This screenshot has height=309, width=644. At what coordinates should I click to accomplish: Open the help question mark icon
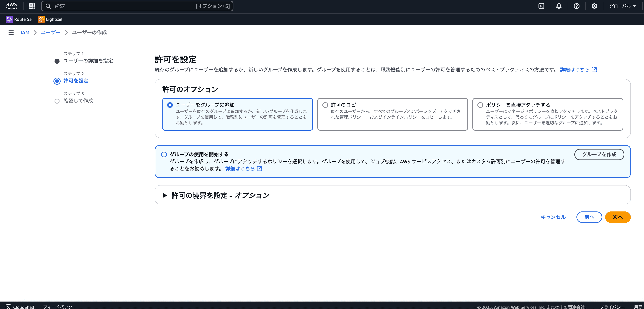pos(576,6)
